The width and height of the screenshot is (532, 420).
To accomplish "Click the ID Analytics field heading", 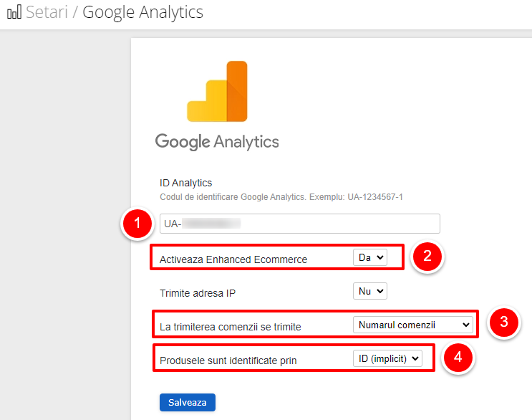I will pyautogui.click(x=185, y=183).
